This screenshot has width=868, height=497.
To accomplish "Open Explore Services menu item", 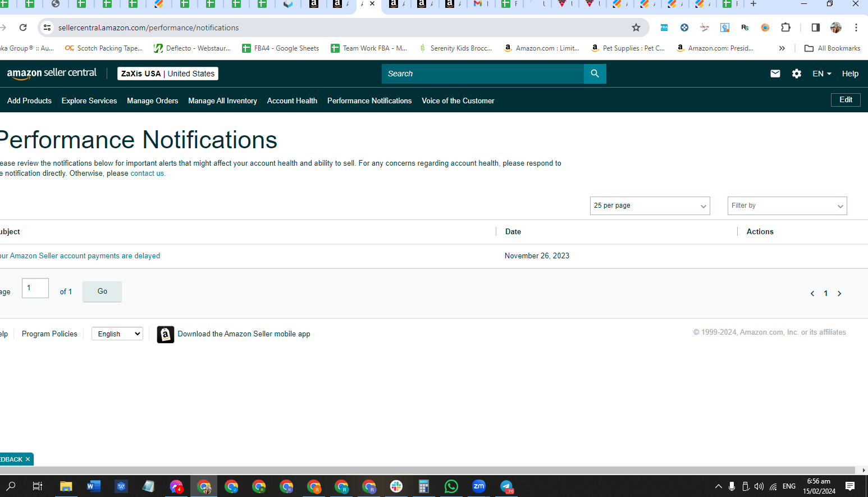I will pyautogui.click(x=89, y=101).
